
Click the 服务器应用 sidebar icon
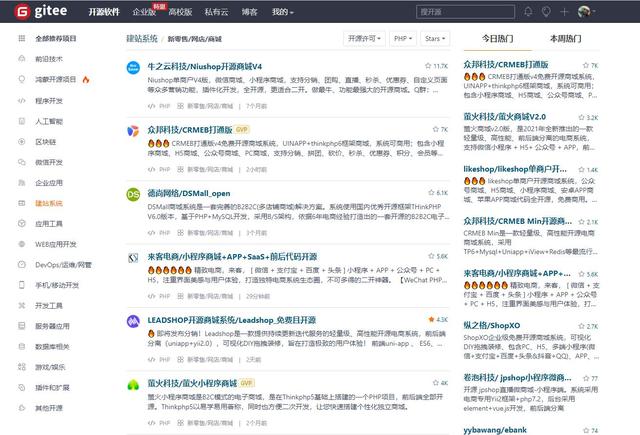point(22,326)
